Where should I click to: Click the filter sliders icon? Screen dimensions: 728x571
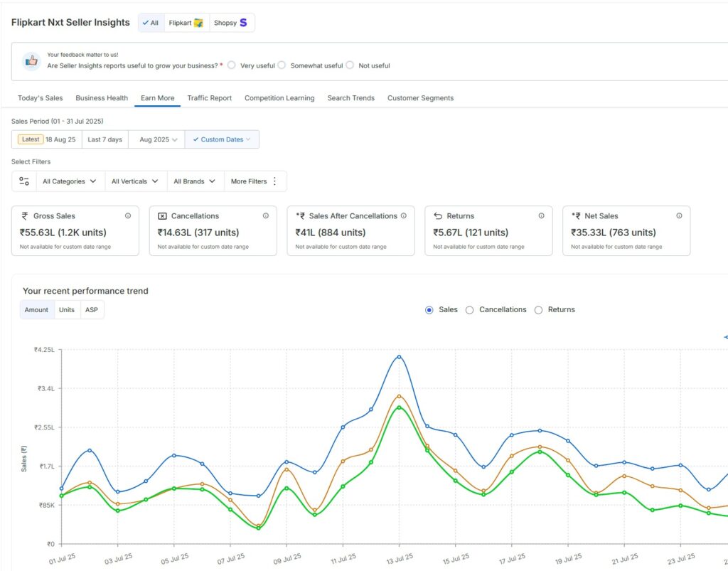coord(24,181)
